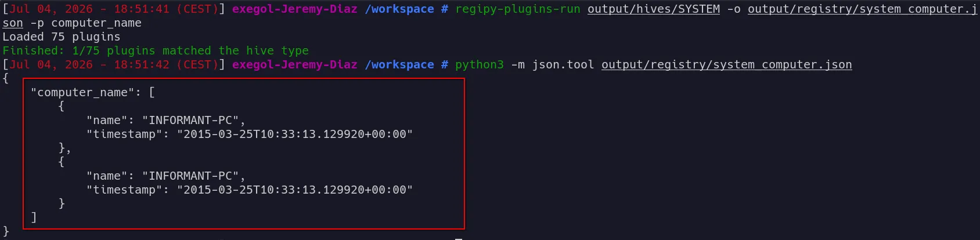Click the closing square bracket of the array
Image resolution: width=980 pixels, height=240 pixels.
point(34,218)
